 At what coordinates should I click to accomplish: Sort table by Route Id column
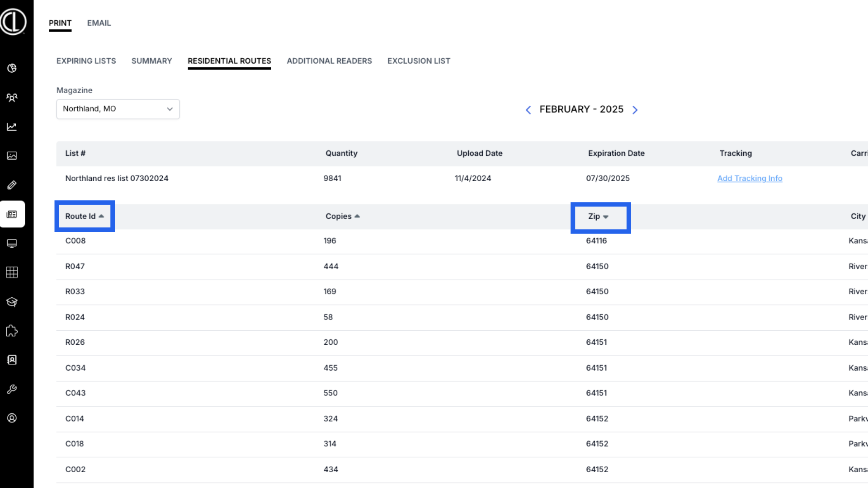pyautogui.click(x=85, y=216)
